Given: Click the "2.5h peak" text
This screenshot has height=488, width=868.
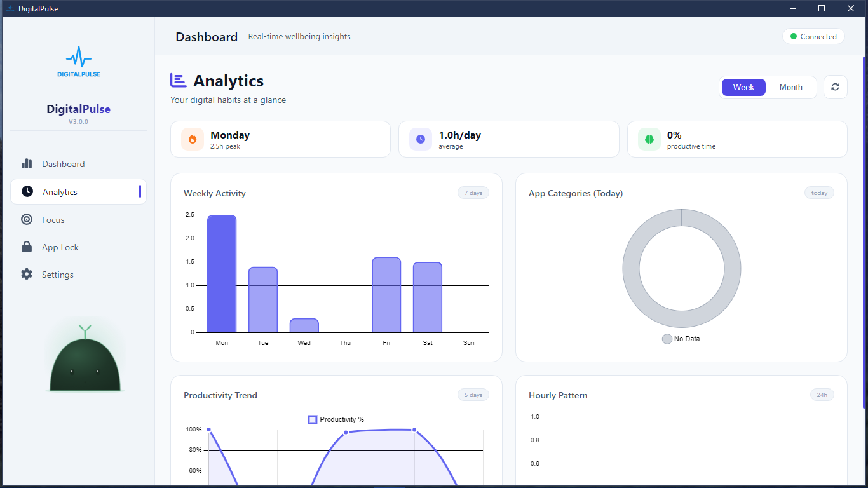Looking at the screenshot, I should (226, 147).
